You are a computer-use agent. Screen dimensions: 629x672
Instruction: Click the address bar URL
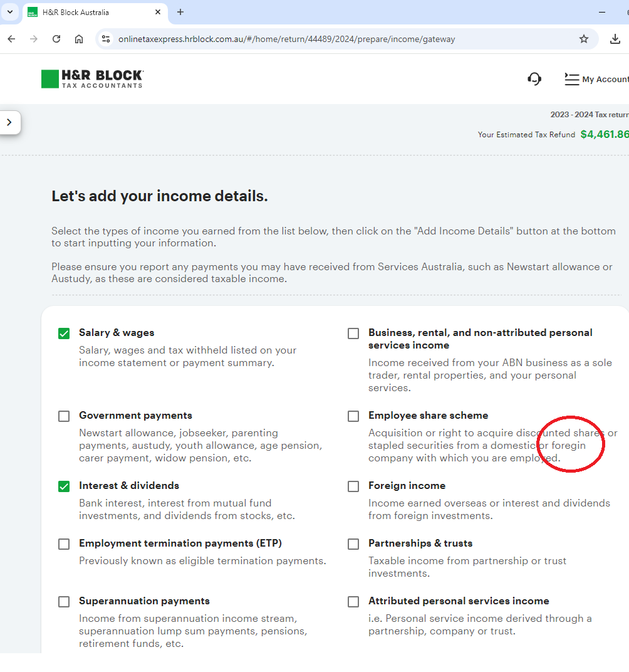click(x=286, y=39)
